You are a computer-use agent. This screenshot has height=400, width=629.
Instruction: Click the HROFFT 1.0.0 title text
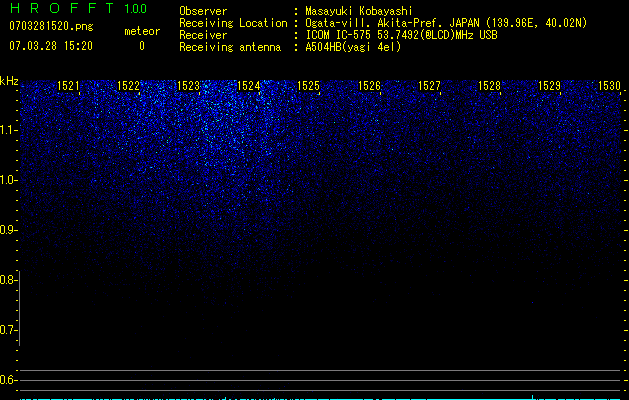pos(78,8)
